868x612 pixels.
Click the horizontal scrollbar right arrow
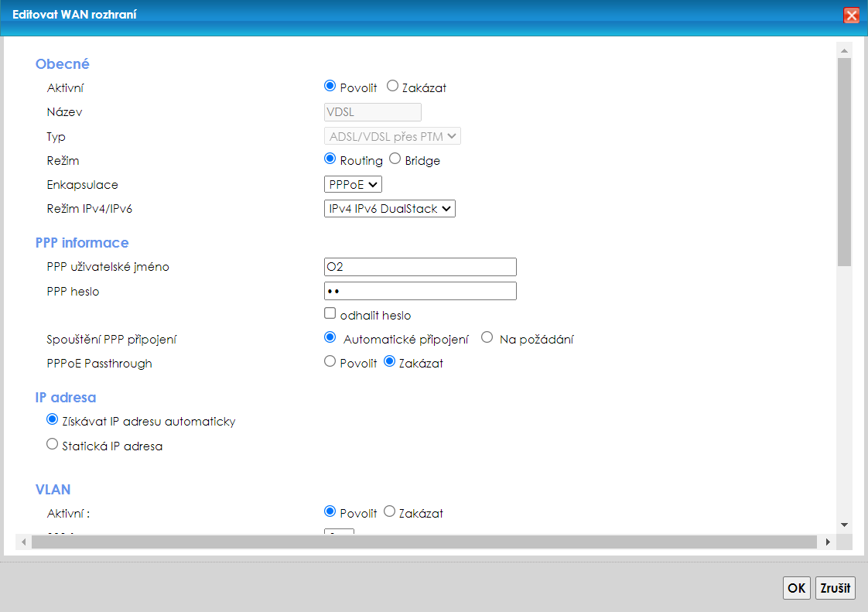(829, 542)
